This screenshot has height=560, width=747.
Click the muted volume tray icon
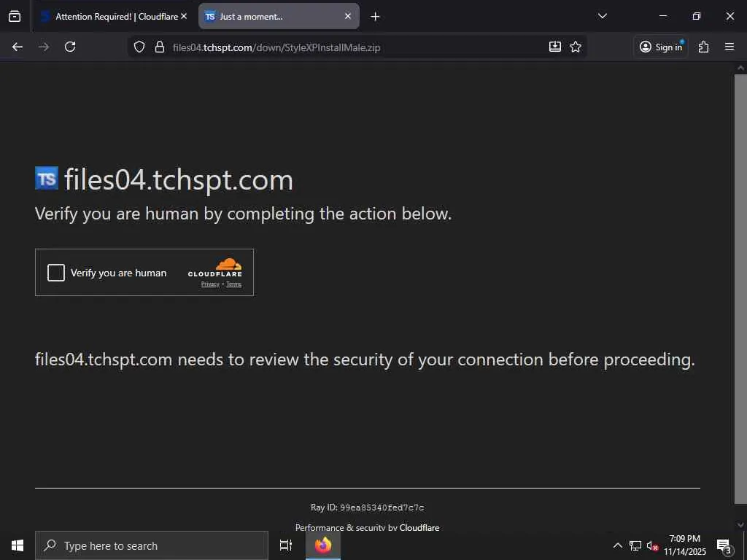652,545
